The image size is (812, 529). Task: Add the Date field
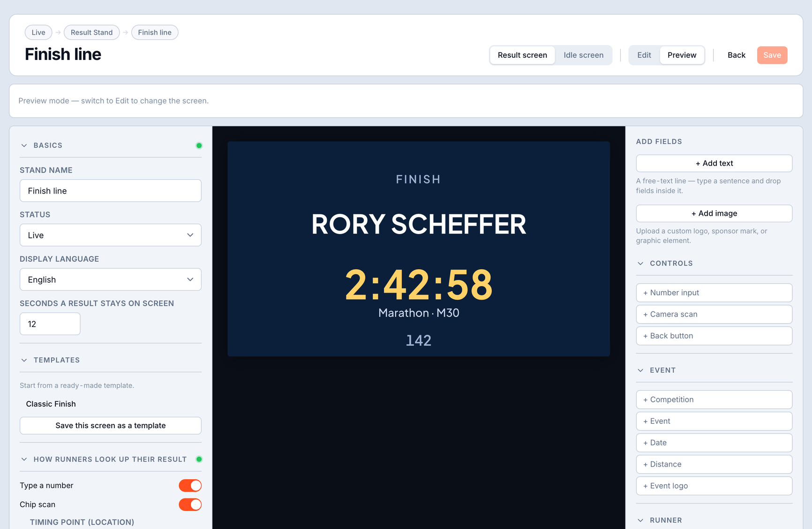tap(714, 443)
